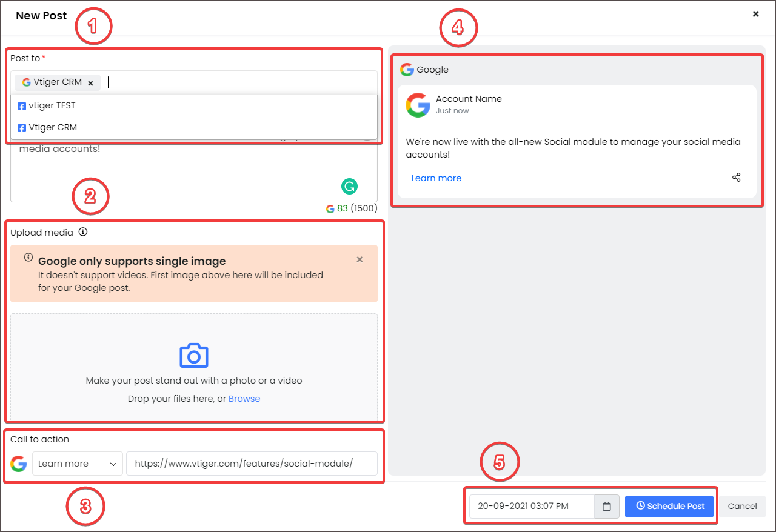This screenshot has width=776, height=532.
Task: Click the share icon in post preview
Action: pyautogui.click(x=736, y=178)
